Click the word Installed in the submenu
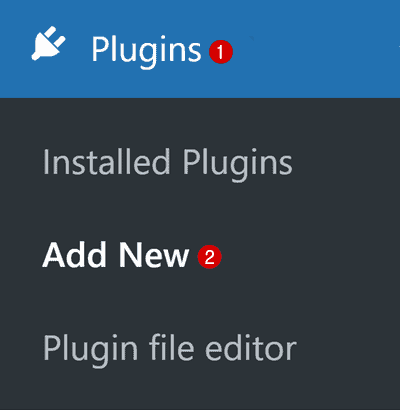Screen dimensions: 400x410 click(107, 161)
